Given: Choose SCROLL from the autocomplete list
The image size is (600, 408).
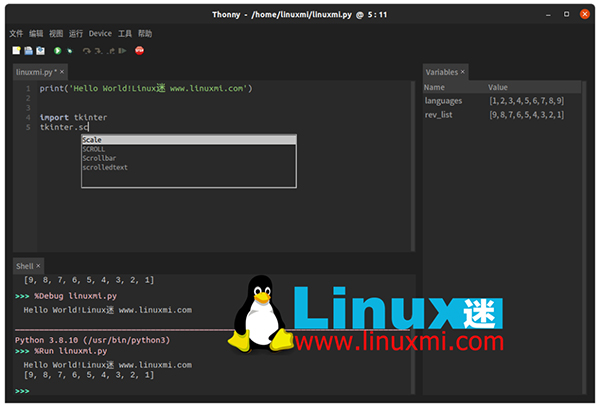Looking at the screenshot, I should pos(189,149).
